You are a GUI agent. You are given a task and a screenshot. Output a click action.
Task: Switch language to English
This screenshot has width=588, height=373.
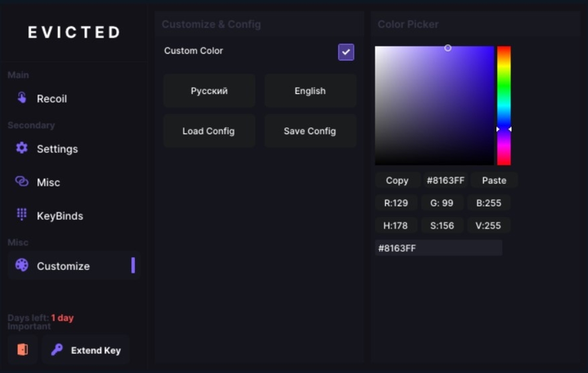[x=310, y=91]
